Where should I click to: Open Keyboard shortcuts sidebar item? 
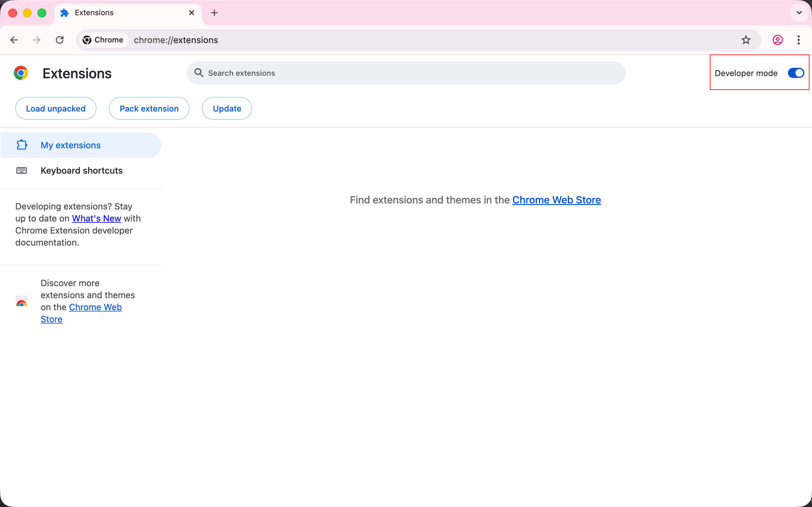click(x=81, y=171)
